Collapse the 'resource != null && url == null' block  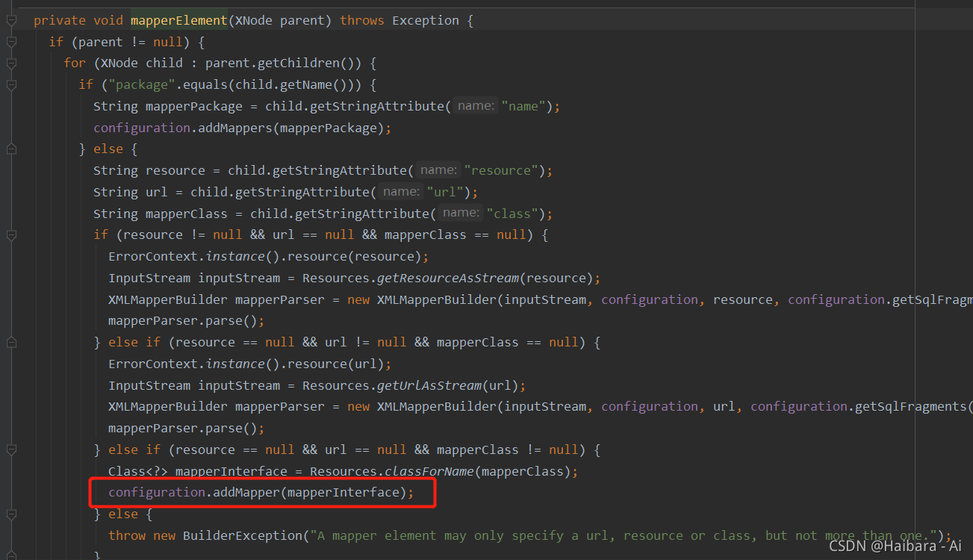click(x=11, y=235)
